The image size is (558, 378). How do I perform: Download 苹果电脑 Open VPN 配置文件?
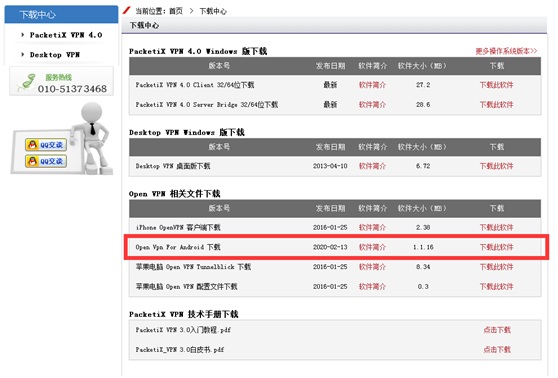[x=496, y=286]
